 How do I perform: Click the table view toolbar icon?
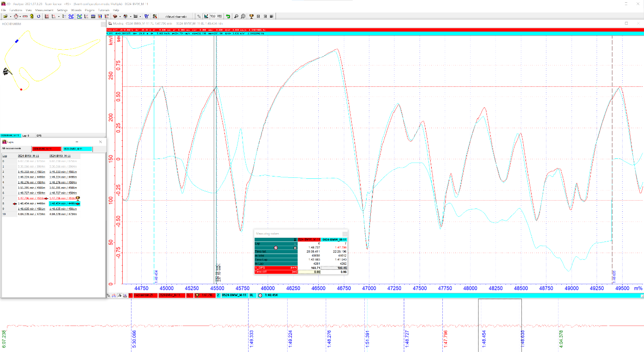(93, 16)
